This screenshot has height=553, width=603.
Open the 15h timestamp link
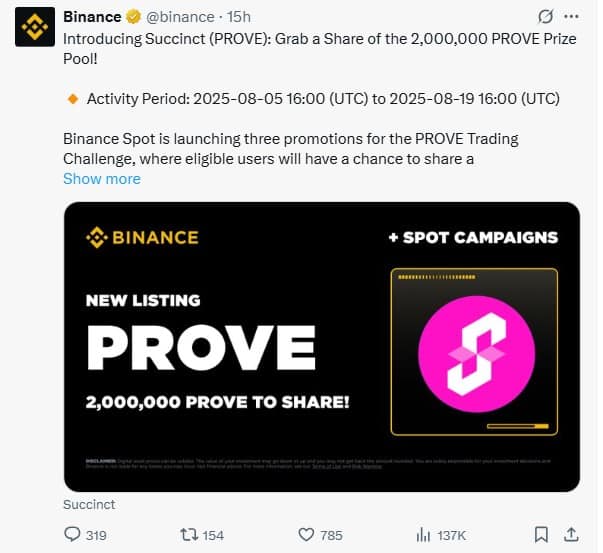(239, 17)
